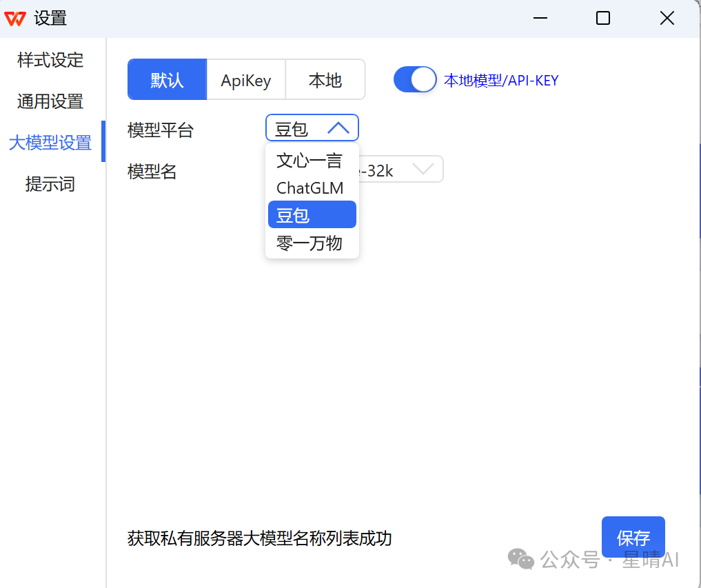Viewport: 701px width, 588px height.
Task: Click the 保存 button
Action: (633, 536)
